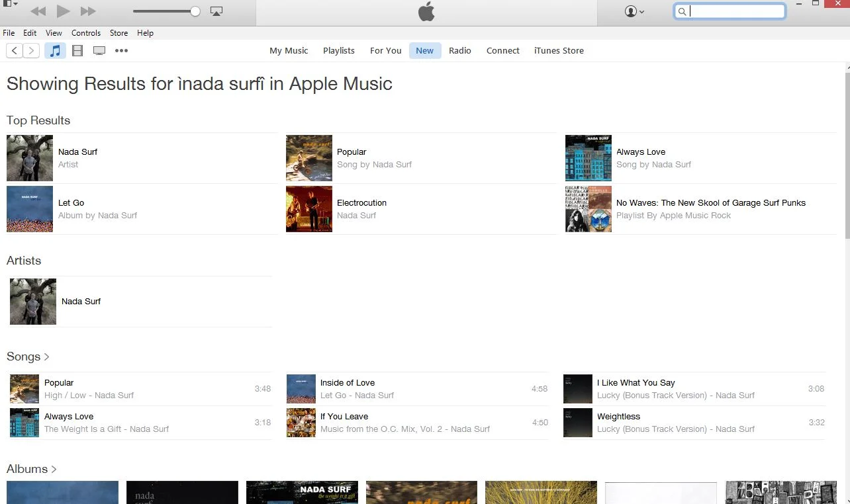Screen dimensions: 850x504
Task: Open Nada Surf under Artists section
Action: click(x=81, y=302)
